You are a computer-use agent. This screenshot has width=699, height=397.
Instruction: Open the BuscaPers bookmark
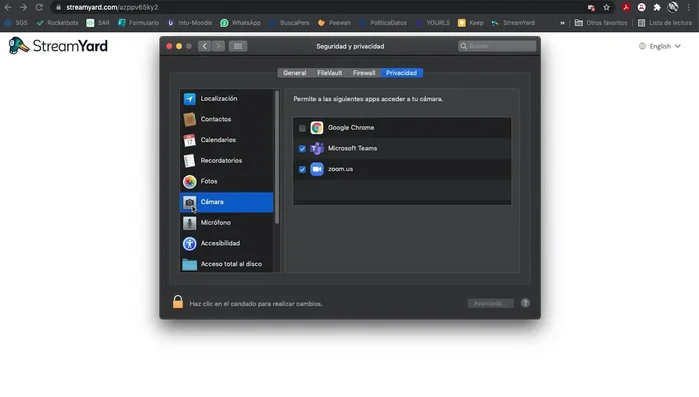(289, 23)
